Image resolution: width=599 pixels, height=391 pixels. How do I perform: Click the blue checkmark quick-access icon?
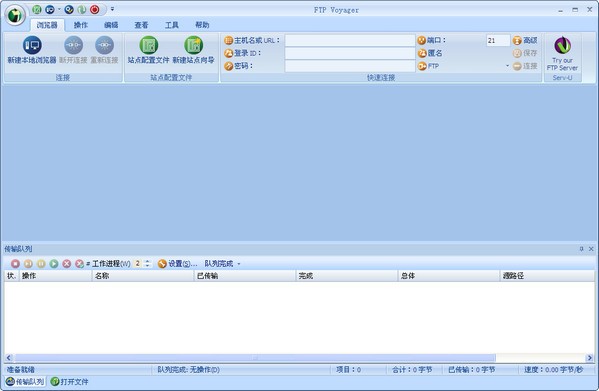pos(69,10)
